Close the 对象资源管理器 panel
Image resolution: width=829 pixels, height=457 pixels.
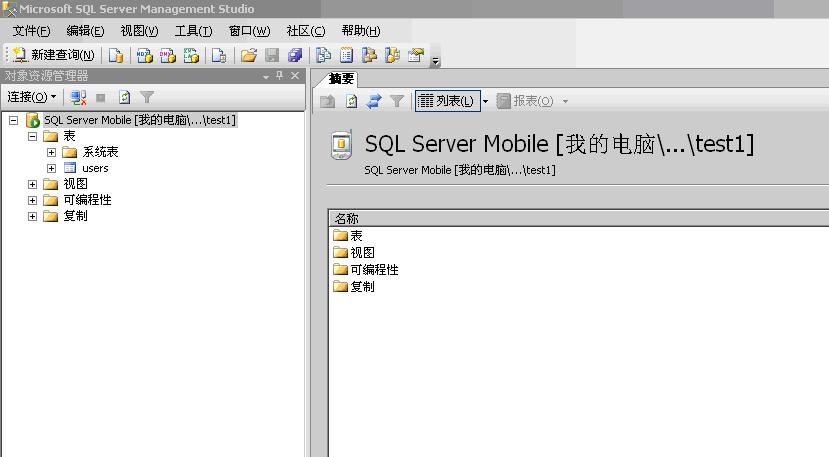[295, 76]
